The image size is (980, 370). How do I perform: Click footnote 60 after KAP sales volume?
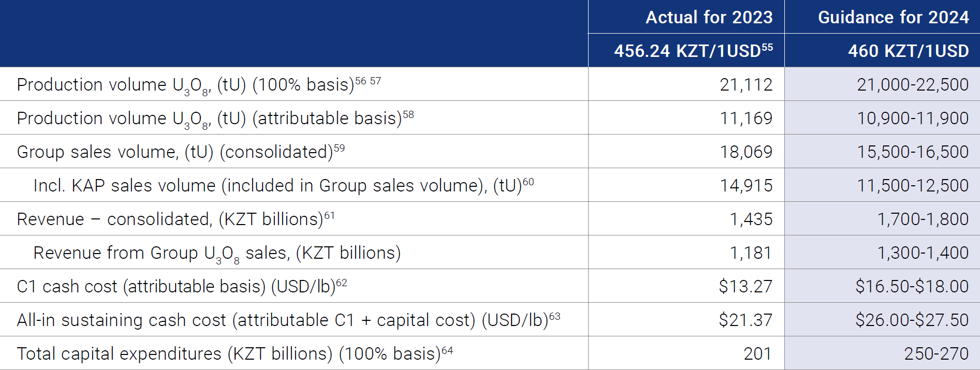(x=528, y=182)
